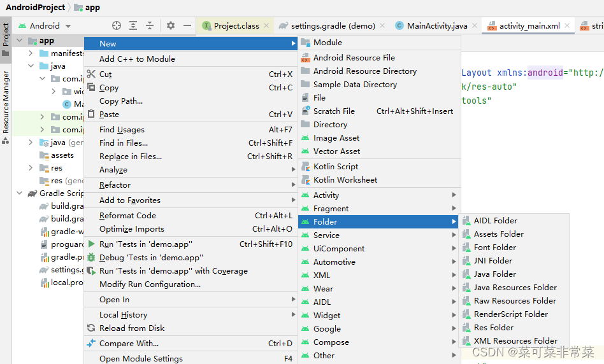Select the assets folder in tree
This screenshot has width=604, height=364.
point(57,155)
